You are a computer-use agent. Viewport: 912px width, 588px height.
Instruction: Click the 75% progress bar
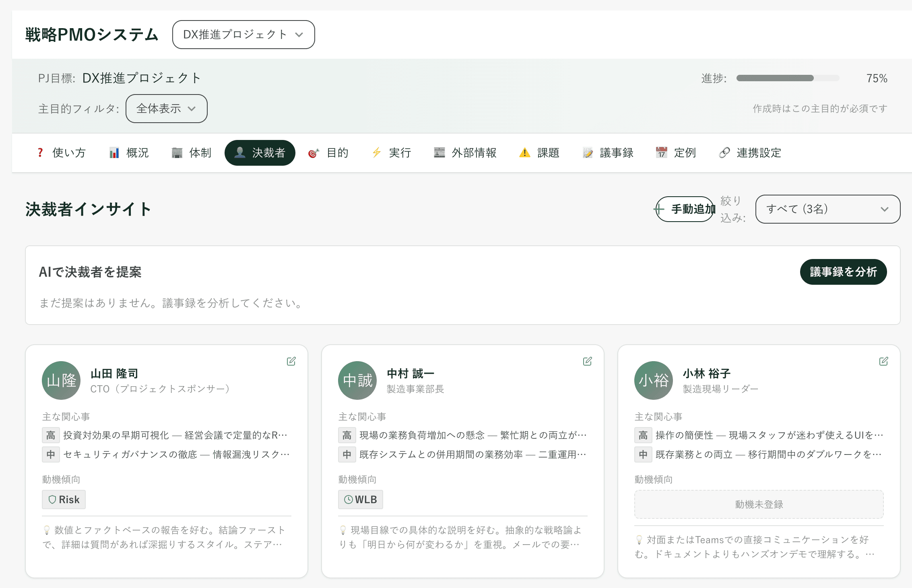(x=787, y=78)
